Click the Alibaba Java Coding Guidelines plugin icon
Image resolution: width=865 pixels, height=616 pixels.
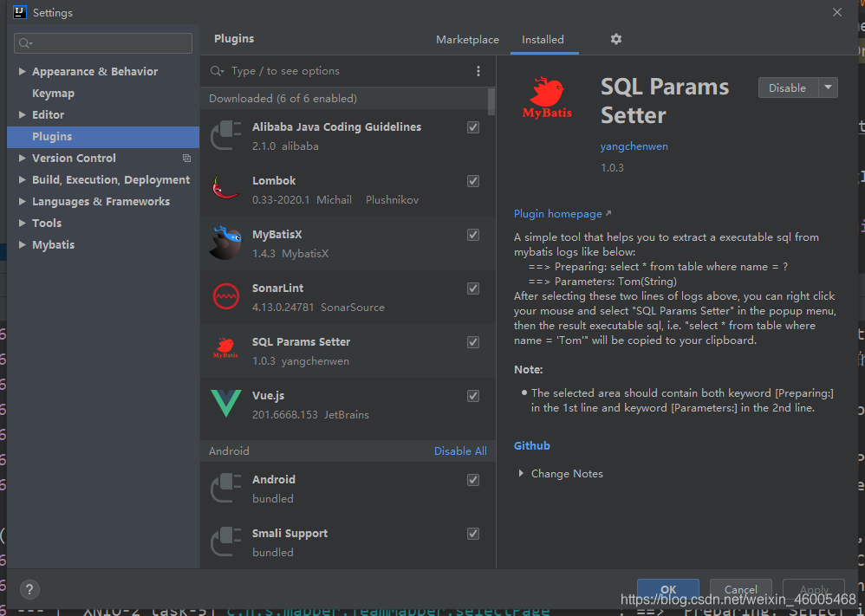click(x=226, y=136)
